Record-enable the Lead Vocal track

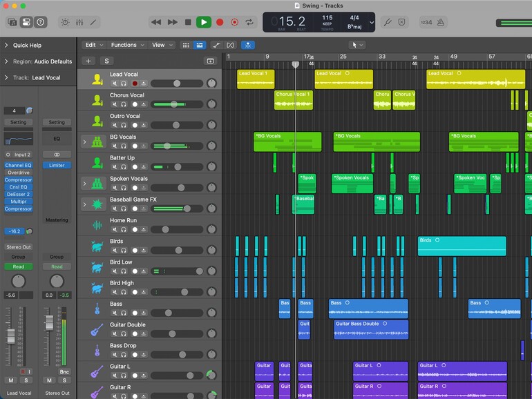pyautogui.click(x=135, y=84)
